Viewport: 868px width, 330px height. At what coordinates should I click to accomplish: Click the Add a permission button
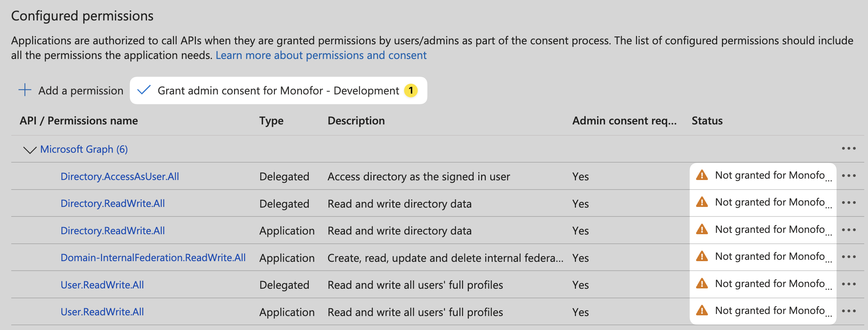(x=81, y=91)
